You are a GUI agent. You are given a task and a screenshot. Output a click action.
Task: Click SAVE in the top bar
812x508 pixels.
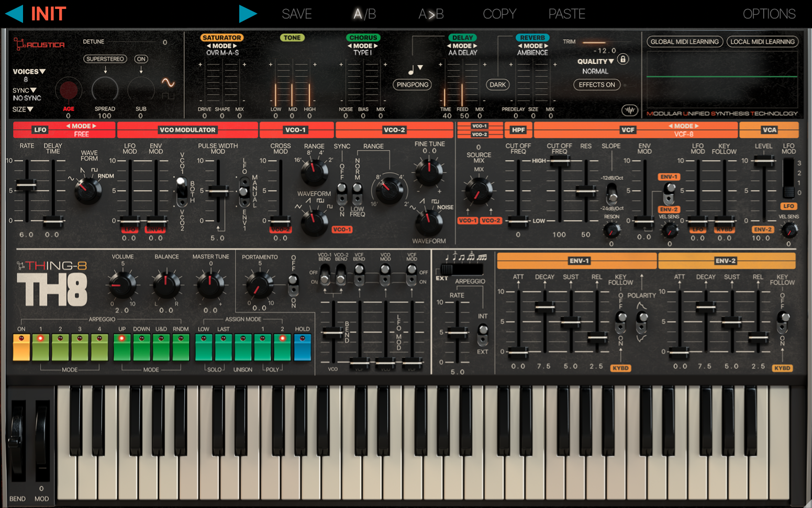pos(297,14)
